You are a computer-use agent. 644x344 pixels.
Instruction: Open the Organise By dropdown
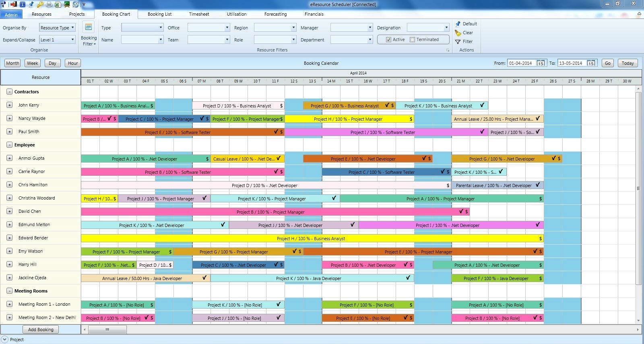click(57, 28)
